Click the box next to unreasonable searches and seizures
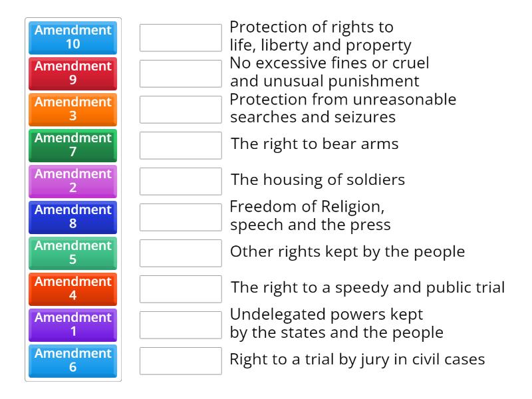532x399 pixels. click(181, 109)
